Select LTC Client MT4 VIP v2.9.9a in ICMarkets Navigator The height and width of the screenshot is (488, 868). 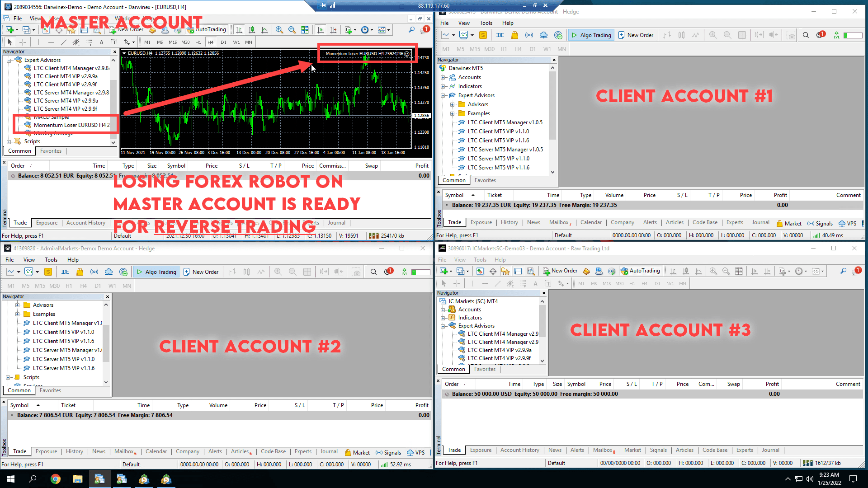click(500, 350)
